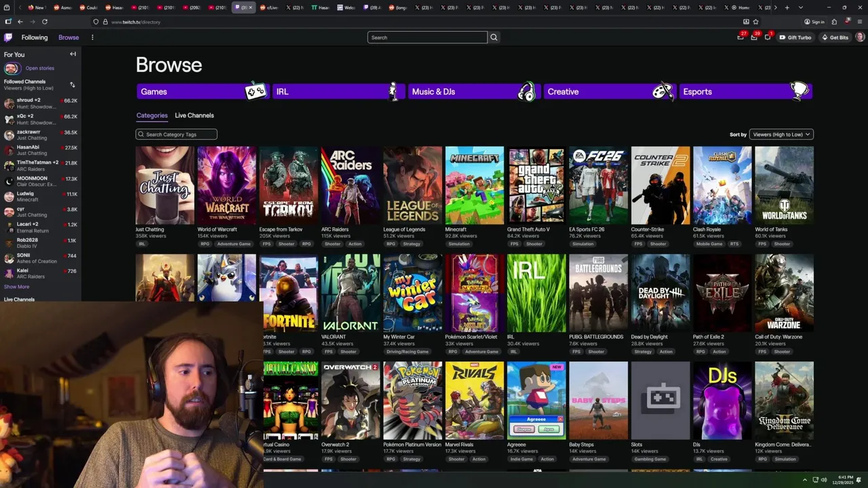Click the Music & DJs headphones icon
The image size is (868, 488).
pyautogui.click(x=527, y=91)
